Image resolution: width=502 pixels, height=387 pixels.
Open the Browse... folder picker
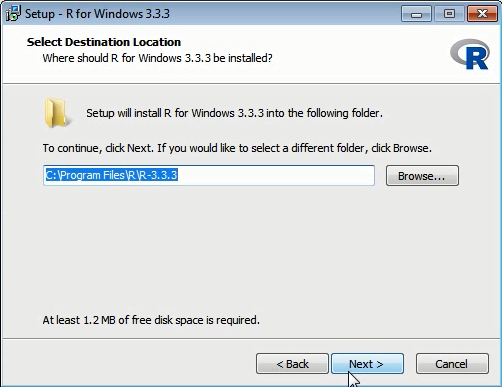click(422, 175)
